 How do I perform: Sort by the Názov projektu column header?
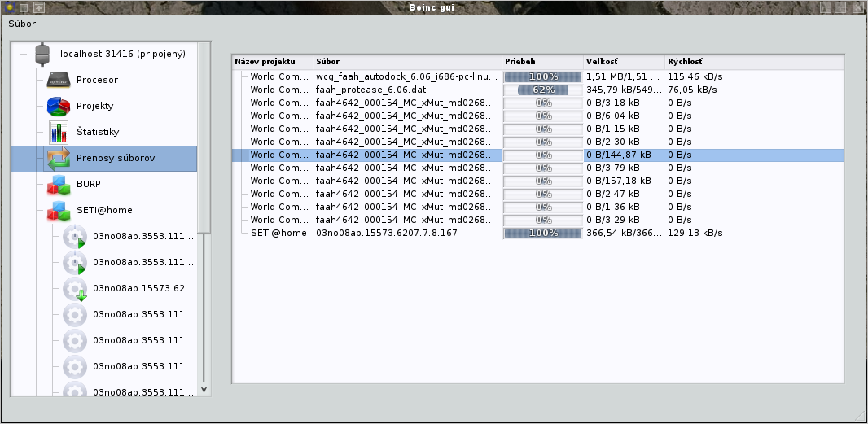(272, 62)
